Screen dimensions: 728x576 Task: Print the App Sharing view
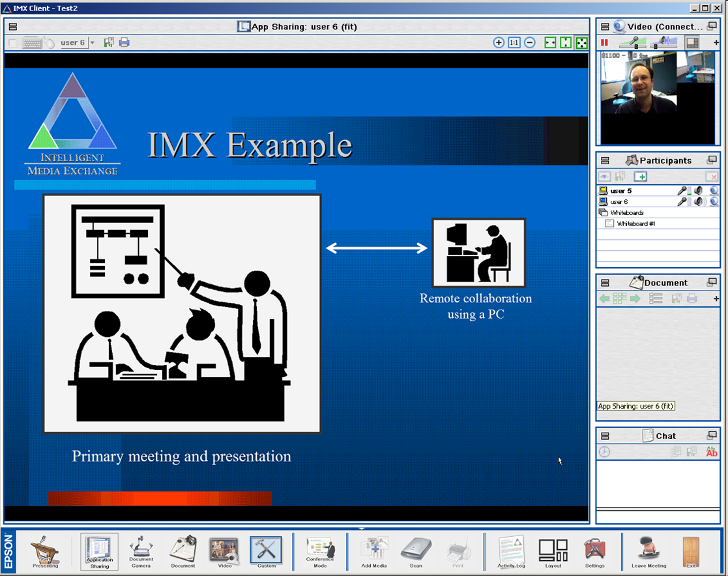(x=124, y=43)
